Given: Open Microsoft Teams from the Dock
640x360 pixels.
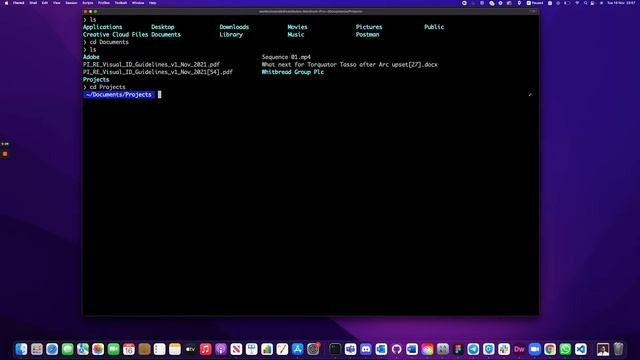Looking at the screenshot, I should pyautogui.click(x=350, y=349).
